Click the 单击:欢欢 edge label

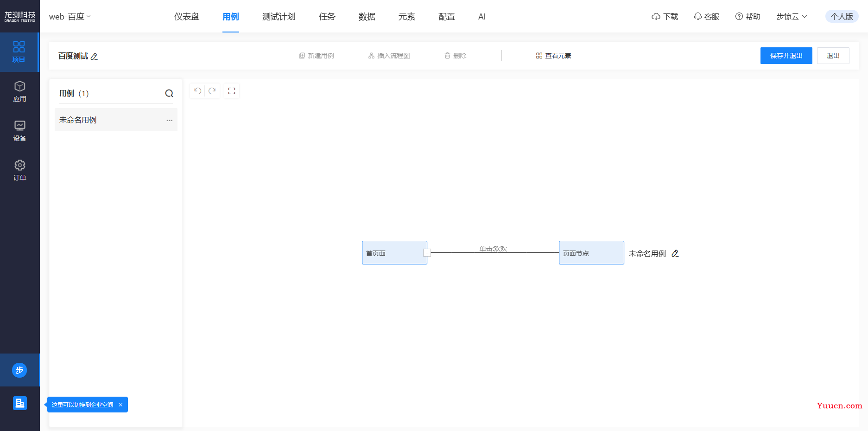pyautogui.click(x=493, y=249)
